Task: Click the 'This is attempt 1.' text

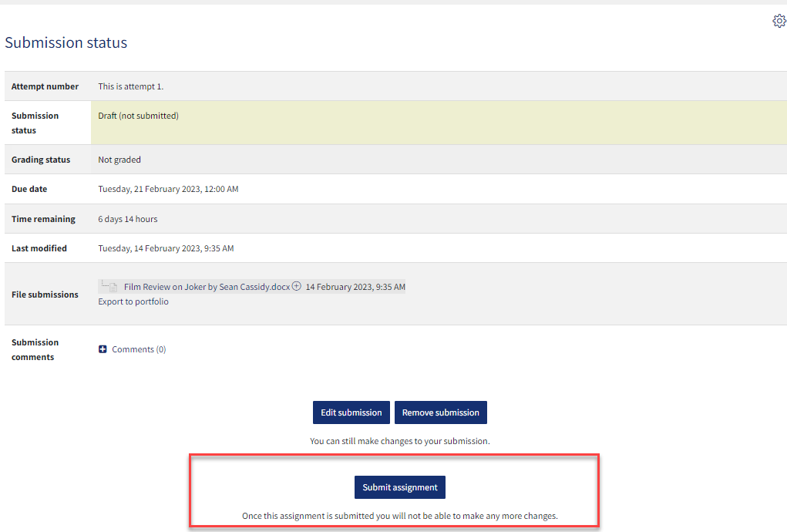Action: [x=131, y=86]
